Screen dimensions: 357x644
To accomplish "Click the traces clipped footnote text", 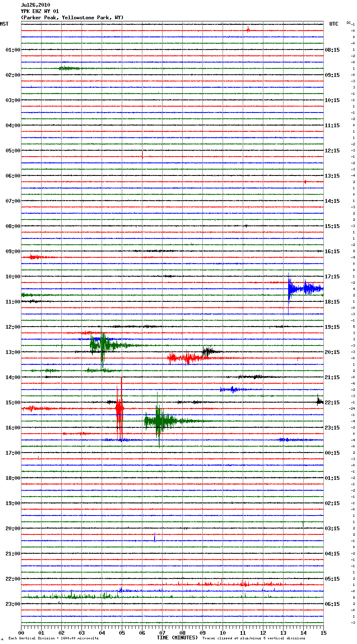I will tap(254, 639).
